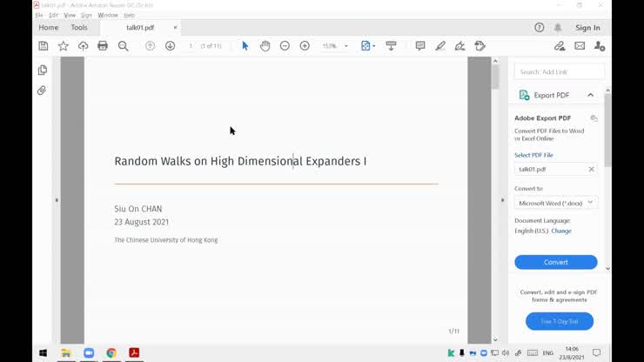Remove talk01.pdf from selected file
644x362 pixels.
(x=592, y=170)
